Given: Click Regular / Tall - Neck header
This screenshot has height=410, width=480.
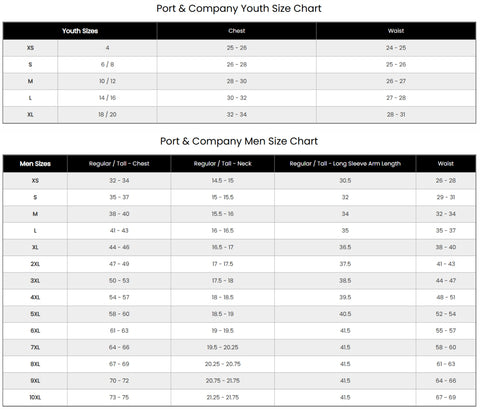Looking at the screenshot, I should (x=223, y=164).
